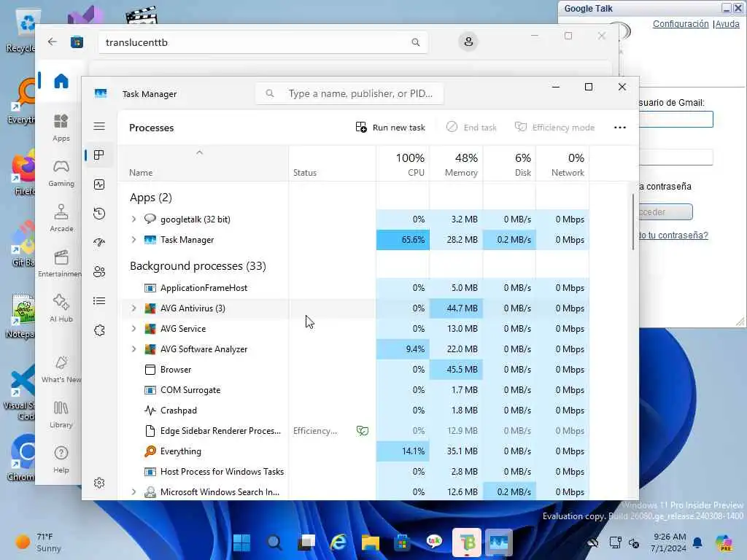
Task: Click the End task button
Action: tap(471, 127)
